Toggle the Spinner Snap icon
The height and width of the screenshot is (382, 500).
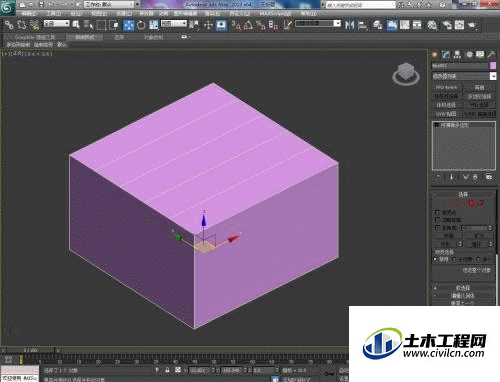point(273,25)
